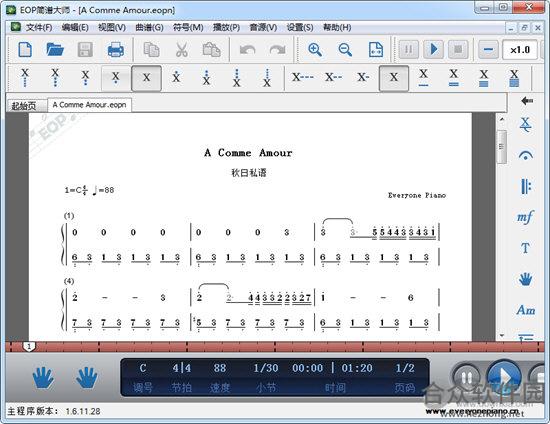Choose the quarter note duration X
Screen dimensions: 550x424
click(394, 78)
